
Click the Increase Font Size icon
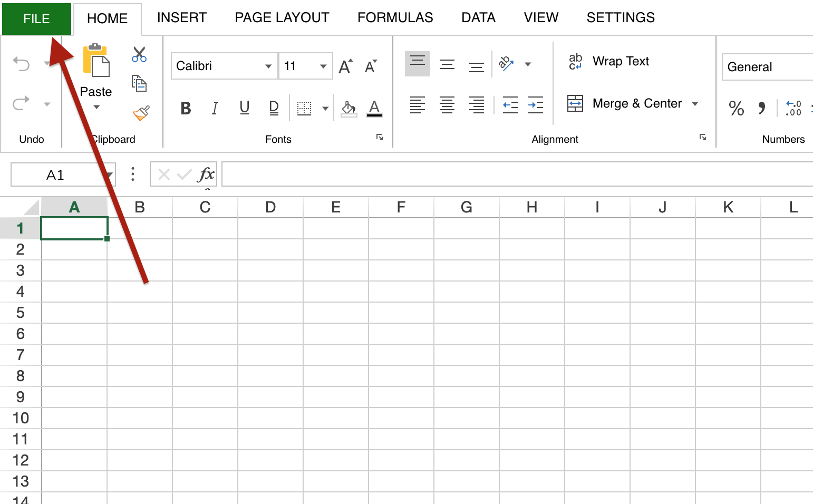tap(345, 66)
